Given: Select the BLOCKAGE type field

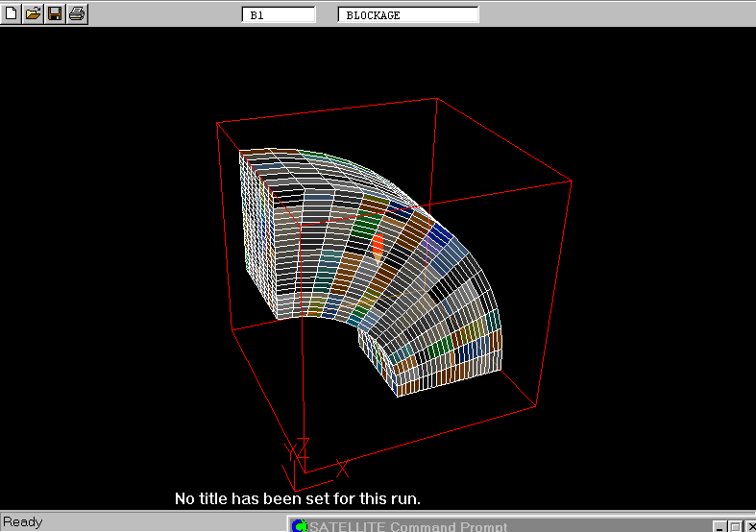Looking at the screenshot, I should 407,15.
